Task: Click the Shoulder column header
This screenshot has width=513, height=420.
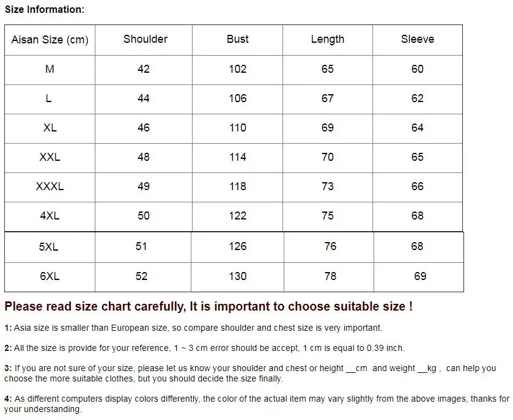Action: 145,39
